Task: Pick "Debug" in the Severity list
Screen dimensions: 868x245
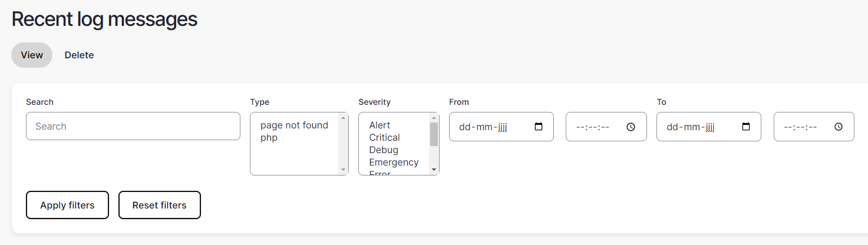Action: (384, 150)
